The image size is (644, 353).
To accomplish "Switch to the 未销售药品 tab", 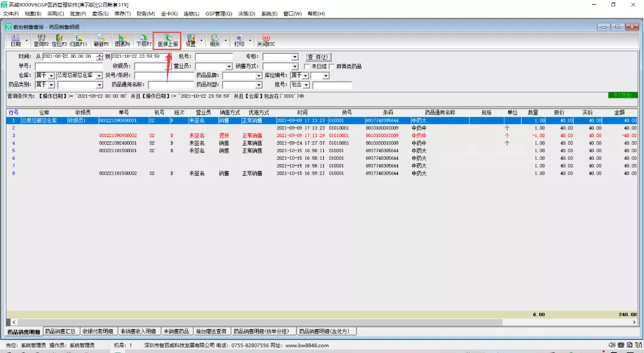I will tap(175, 331).
